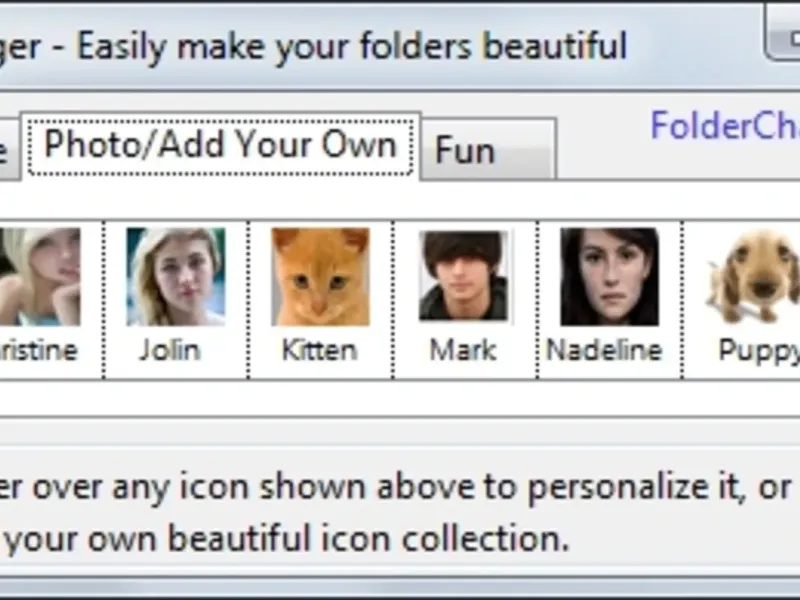Screen dimensions: 800x600
Task: Select the Christine photo icon
Action: click(x=40, y=275)
